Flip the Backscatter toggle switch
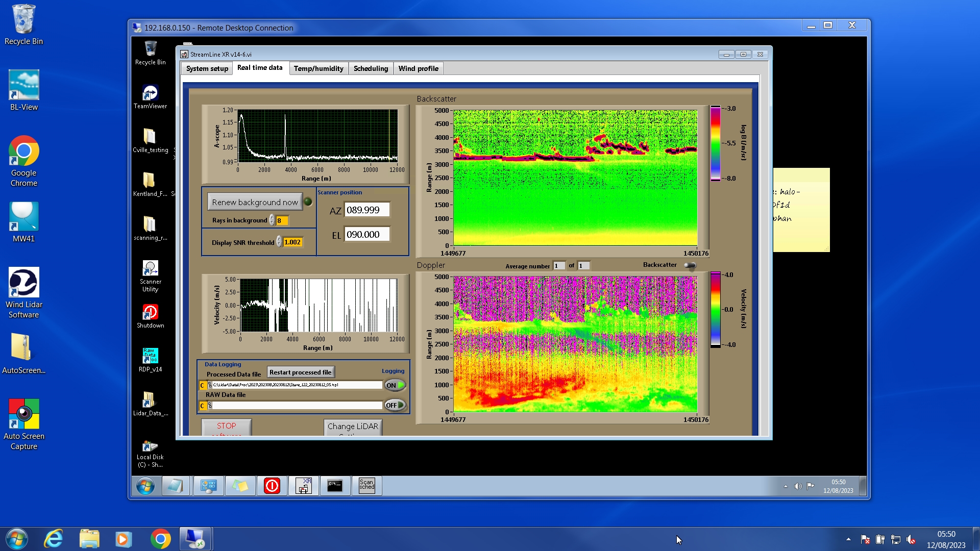The width and height of the screenshot is (980, 551). pos(690,265)
